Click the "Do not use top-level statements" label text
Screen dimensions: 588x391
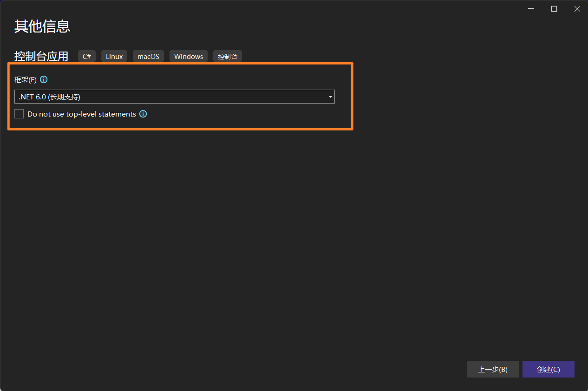coord(81,114)
